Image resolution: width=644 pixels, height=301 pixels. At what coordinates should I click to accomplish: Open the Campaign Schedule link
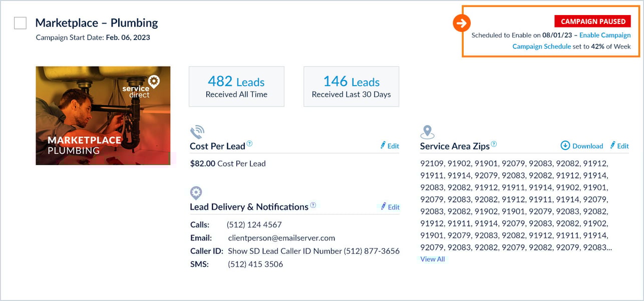[541, 46]
